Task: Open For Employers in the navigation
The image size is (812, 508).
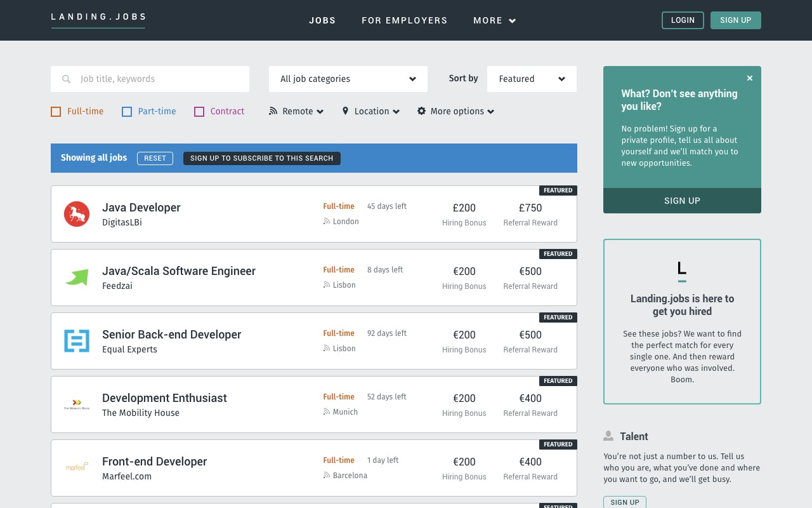Action: [x=405, y=20]
